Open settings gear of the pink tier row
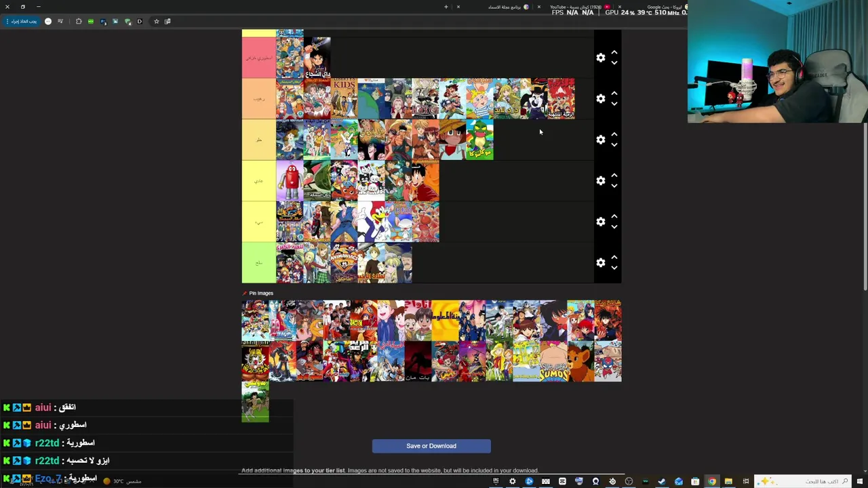868x488 pixels. [x=601, y=58]
